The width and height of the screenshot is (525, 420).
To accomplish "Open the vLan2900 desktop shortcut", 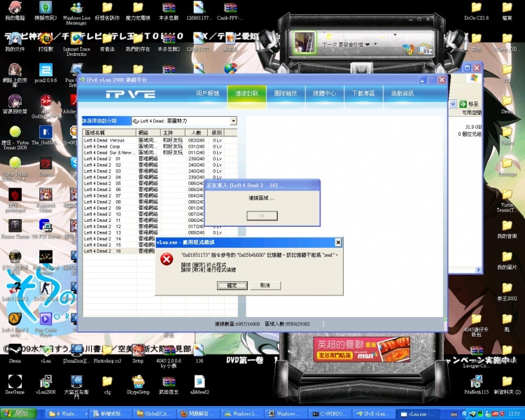I will (x=46, y=382).
